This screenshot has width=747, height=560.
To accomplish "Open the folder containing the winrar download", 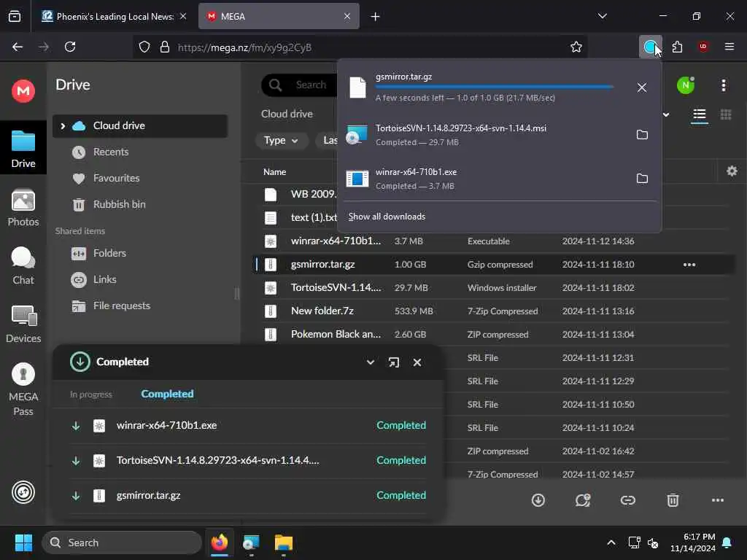I will click(642, 179).
